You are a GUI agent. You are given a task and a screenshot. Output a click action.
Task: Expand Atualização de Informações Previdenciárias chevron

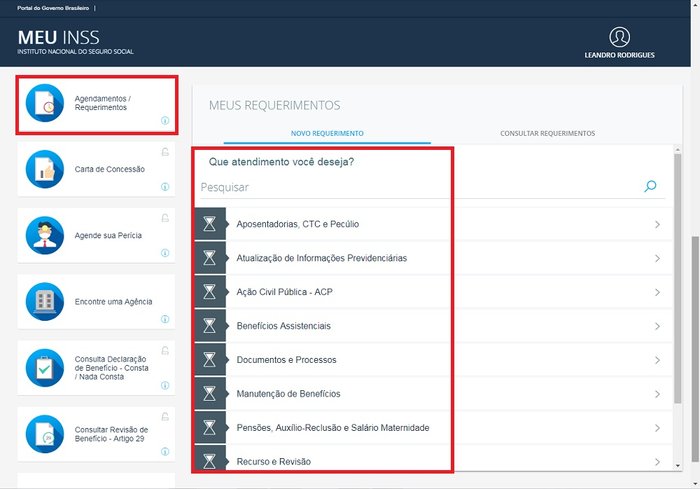pos(658,258)
